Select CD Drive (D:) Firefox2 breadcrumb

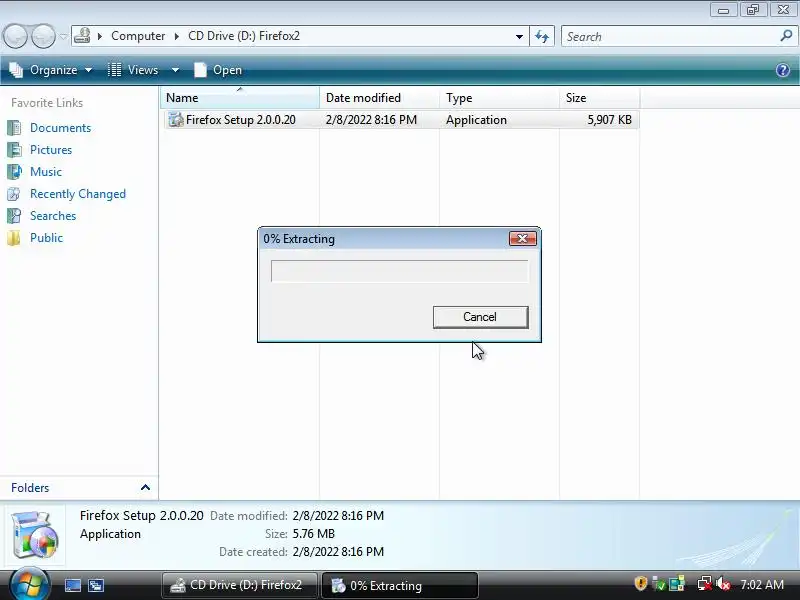pos(244,36)
